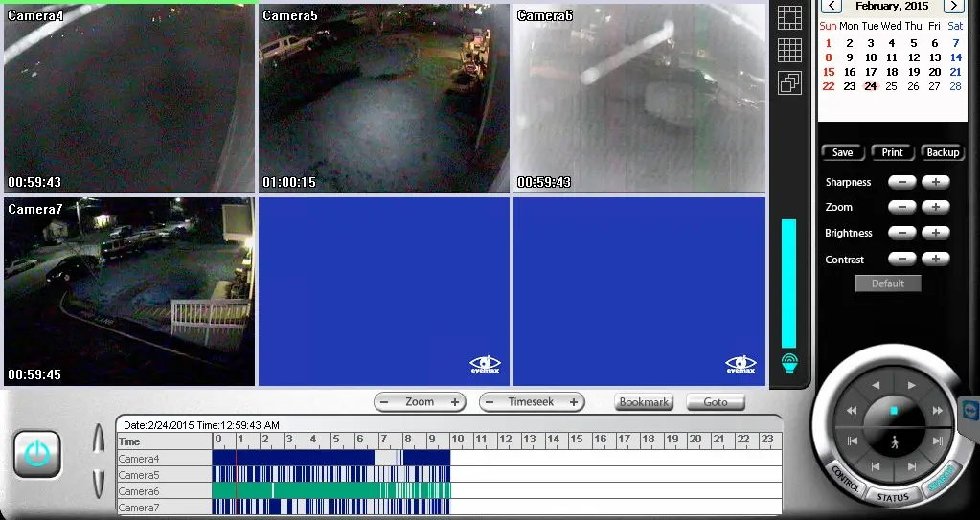Zoom in the timeline with plus

[x=455, y=402]
